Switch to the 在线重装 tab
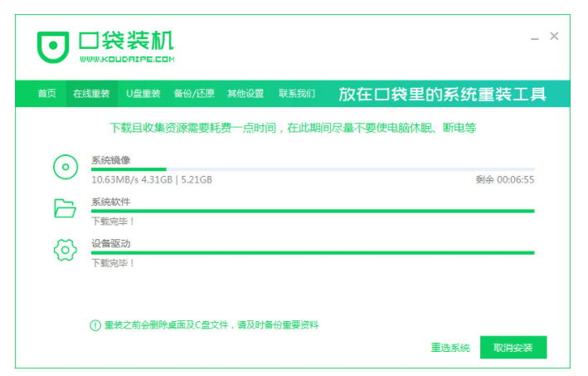 pos(91,94)
